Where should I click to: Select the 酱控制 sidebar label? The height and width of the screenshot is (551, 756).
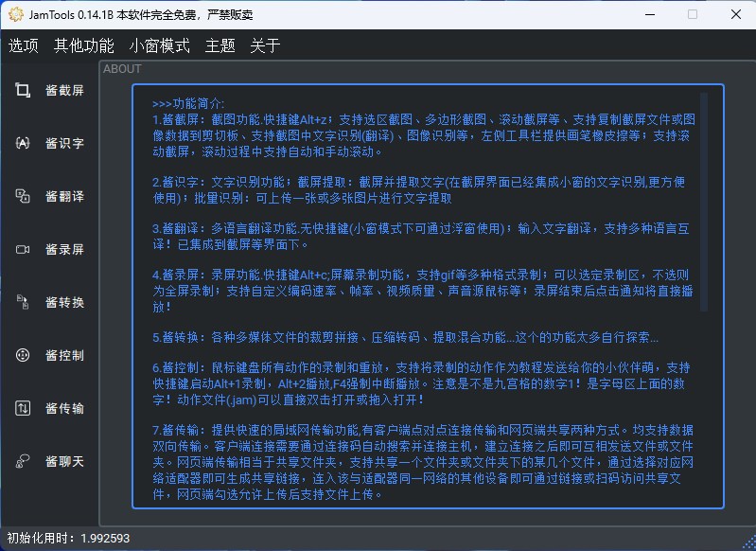pyautogui.click(x=64, y=356)
